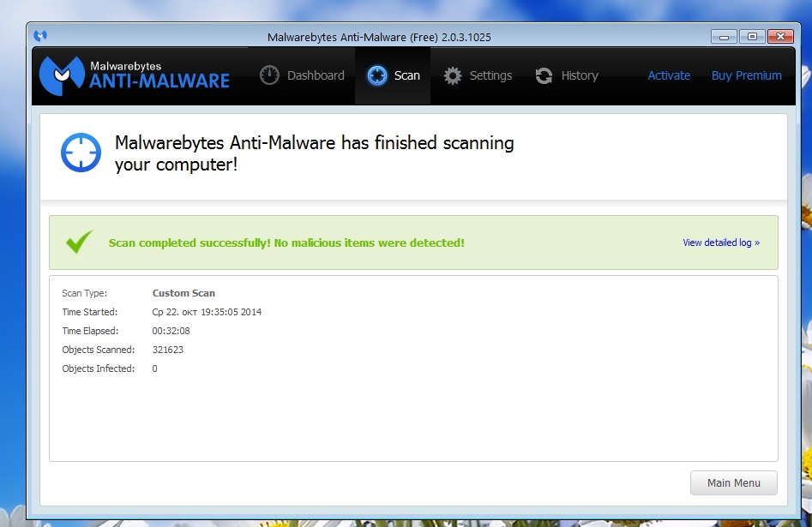Click the 'Time Started:' label
Image resolution: width=812 pixels, height=527 pixels.
pyautogui.click(x=90, y=312)
